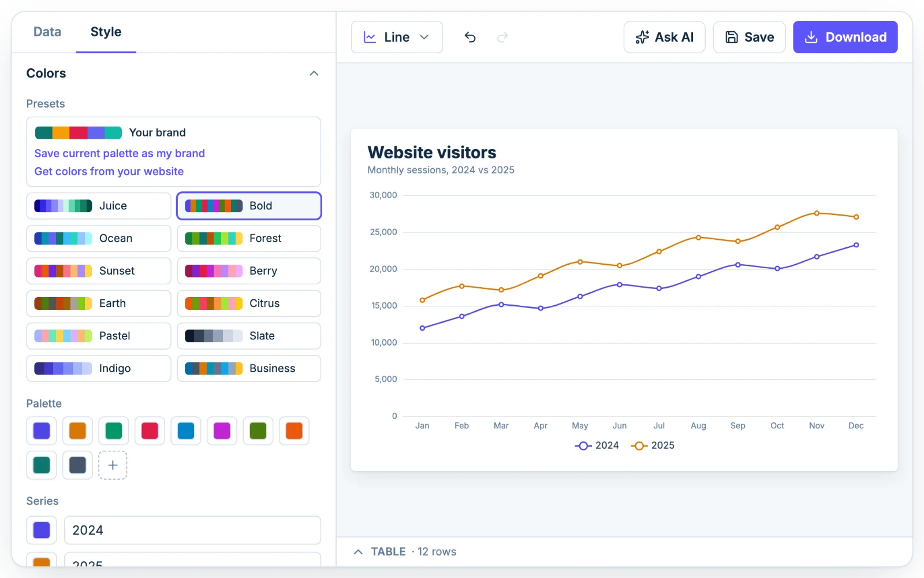
Task: Edit the indigo-blue palette swatch
Action: (42, 431)
